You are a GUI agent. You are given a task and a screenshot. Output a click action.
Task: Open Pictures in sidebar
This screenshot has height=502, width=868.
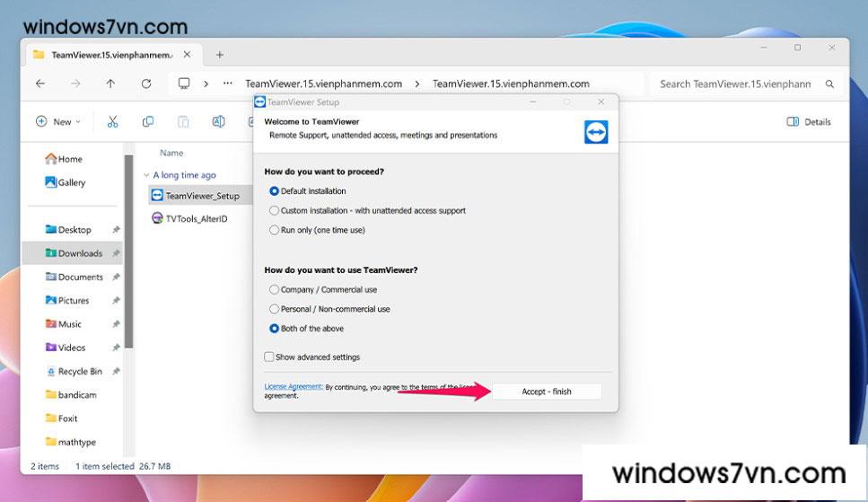[x=67, y=300]
